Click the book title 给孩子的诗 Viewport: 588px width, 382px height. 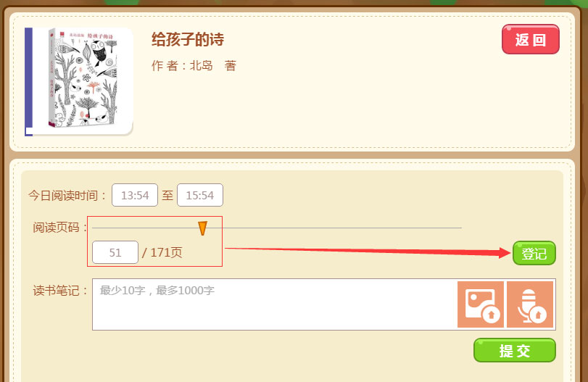188,39
